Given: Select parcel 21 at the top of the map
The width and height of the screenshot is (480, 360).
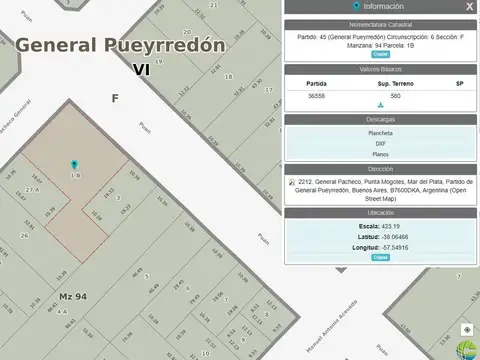Looking at the screenshot, I should 214,5.
